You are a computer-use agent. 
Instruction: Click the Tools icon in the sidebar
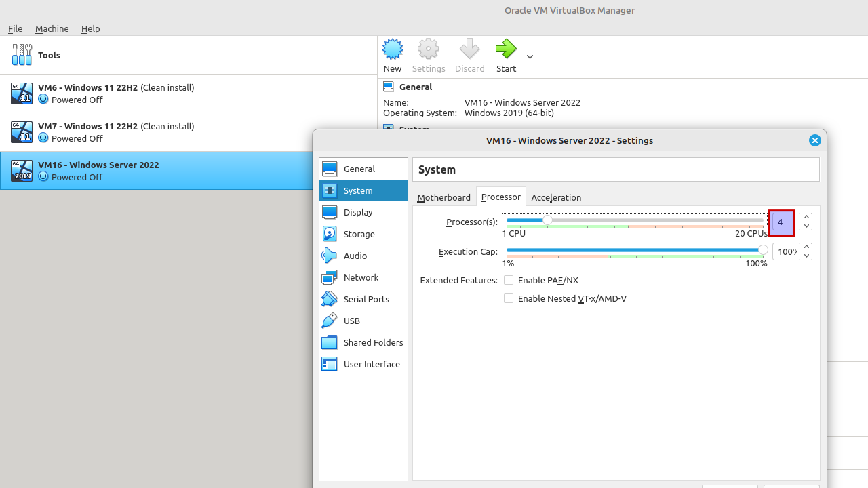click(22, 55)
